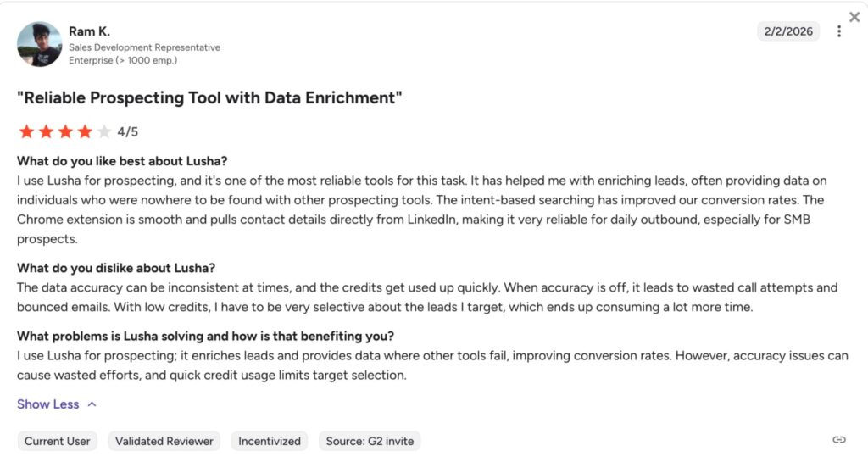868x462 pixels.
Task: Click the chevron beside Show Less
Action: [92, 404]
